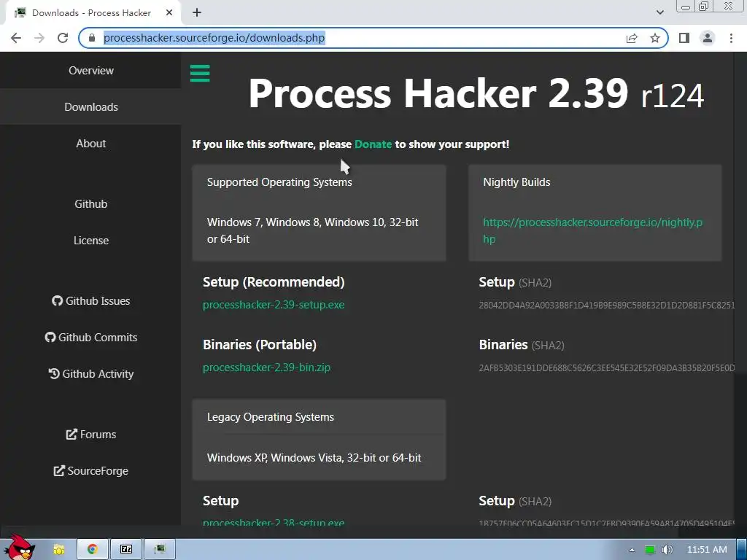
Task: Show hidden tray icons arrow
Action: point(632,550)
